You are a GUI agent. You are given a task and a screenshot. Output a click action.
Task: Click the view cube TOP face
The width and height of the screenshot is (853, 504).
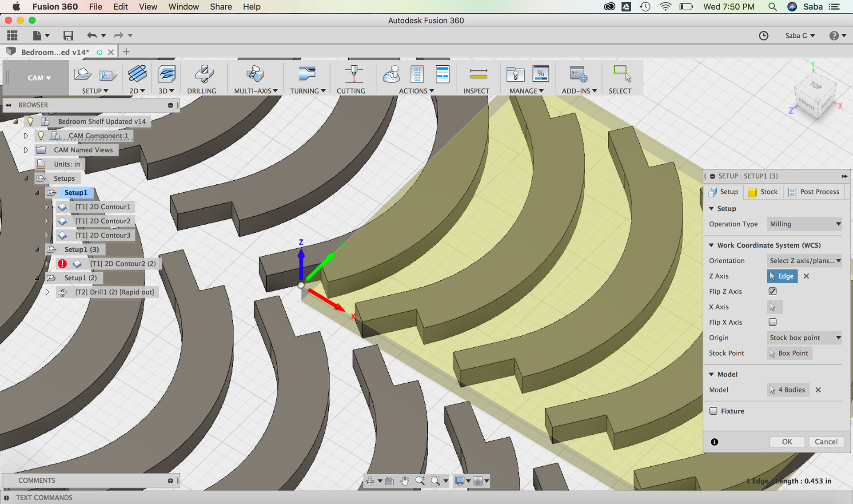(x=816, y=85)
